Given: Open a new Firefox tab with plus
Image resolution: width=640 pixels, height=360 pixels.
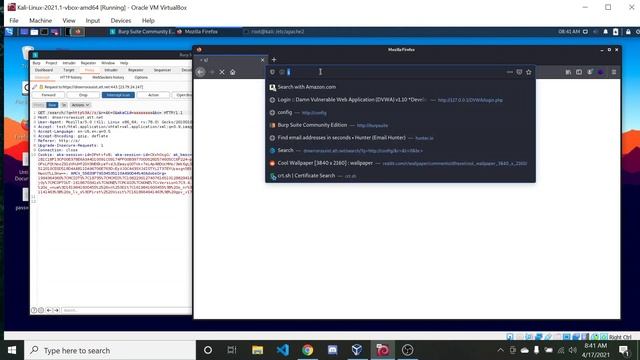Looking at the screenshot, I should pos(274,60).
